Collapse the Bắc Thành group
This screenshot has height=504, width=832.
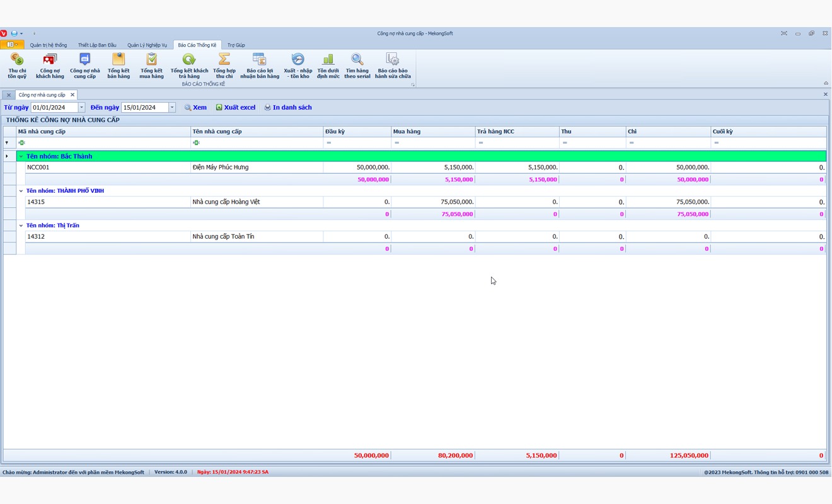21,156
